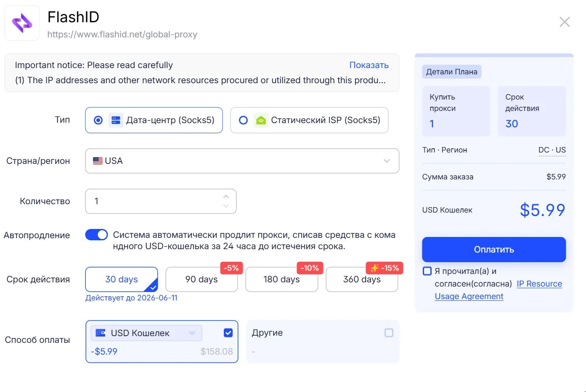Select the 30 days duration
Image resolution: width=586 pixels, height=392 pixels.
click(x=122, y=279)
